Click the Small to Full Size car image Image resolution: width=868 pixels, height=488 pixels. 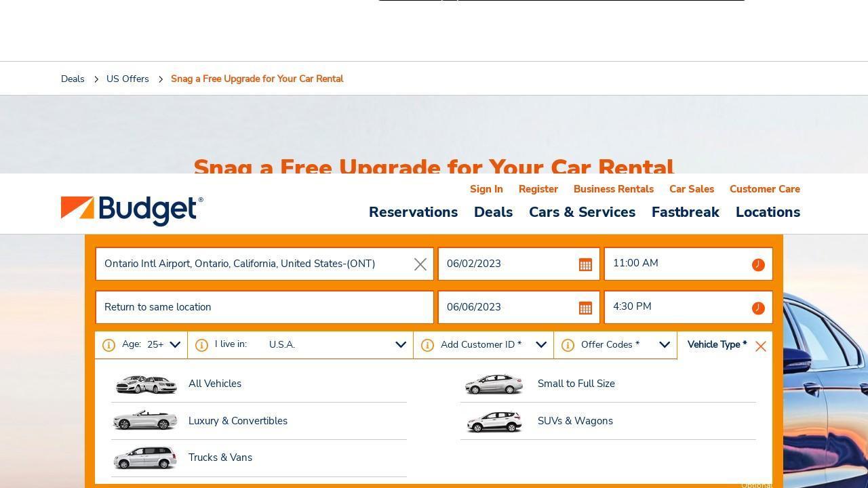point(494,384)
